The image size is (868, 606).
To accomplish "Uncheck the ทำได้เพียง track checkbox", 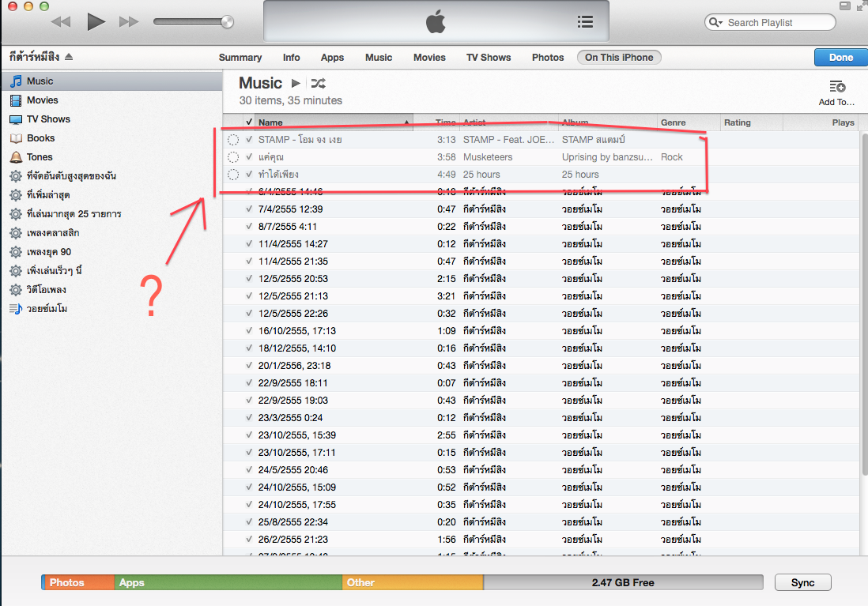I will (x=249, y=175).
